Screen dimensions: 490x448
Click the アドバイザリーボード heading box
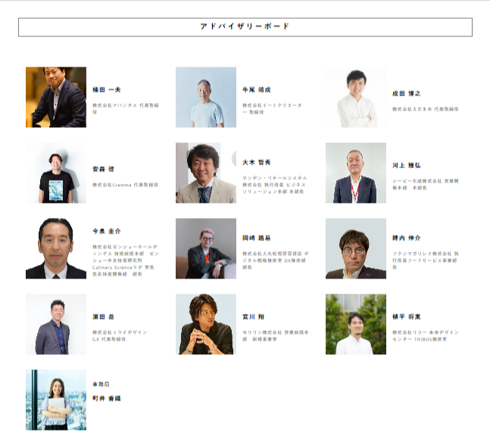pyautogui.click(x=245, y=27)
